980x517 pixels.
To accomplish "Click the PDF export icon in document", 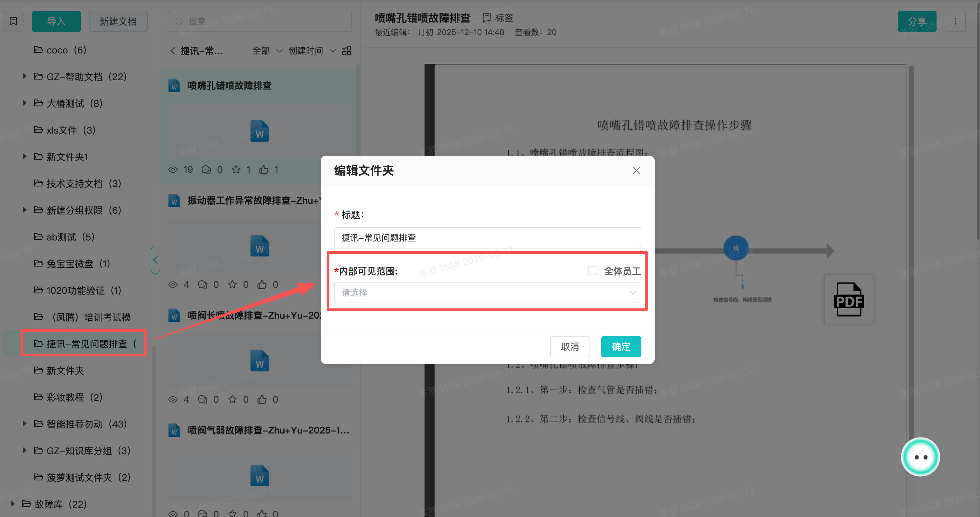I will pos(848,299).
